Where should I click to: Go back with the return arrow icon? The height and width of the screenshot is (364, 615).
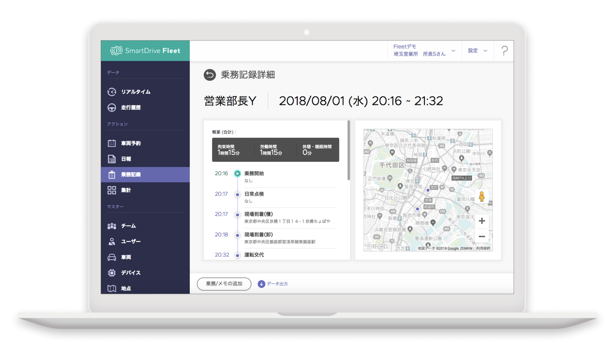click(210, 75)
